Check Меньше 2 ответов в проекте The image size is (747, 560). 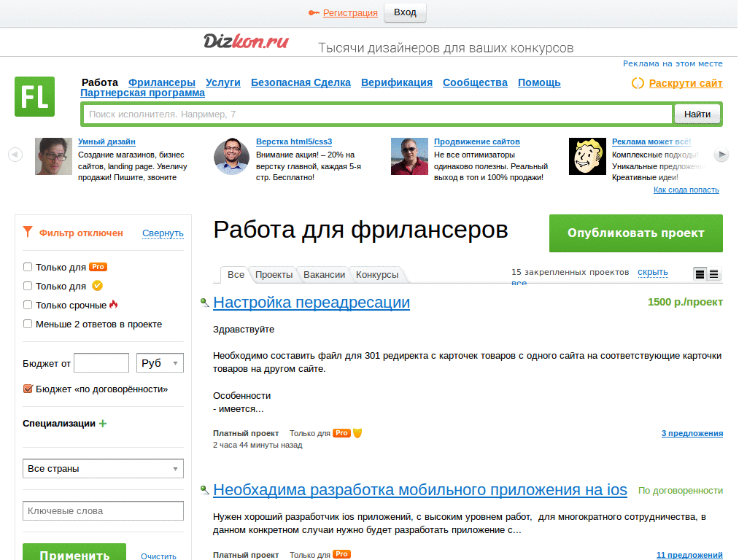coord(27,324)
